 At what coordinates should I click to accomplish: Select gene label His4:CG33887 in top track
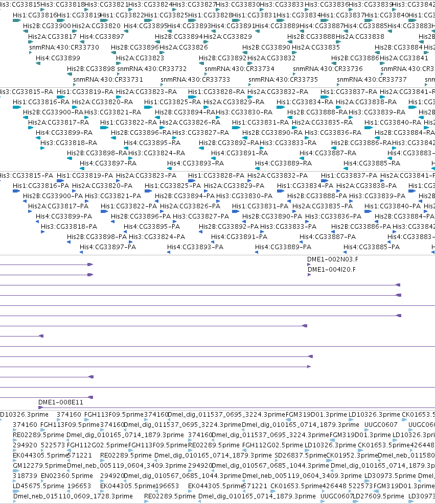[x=322, y=26]
